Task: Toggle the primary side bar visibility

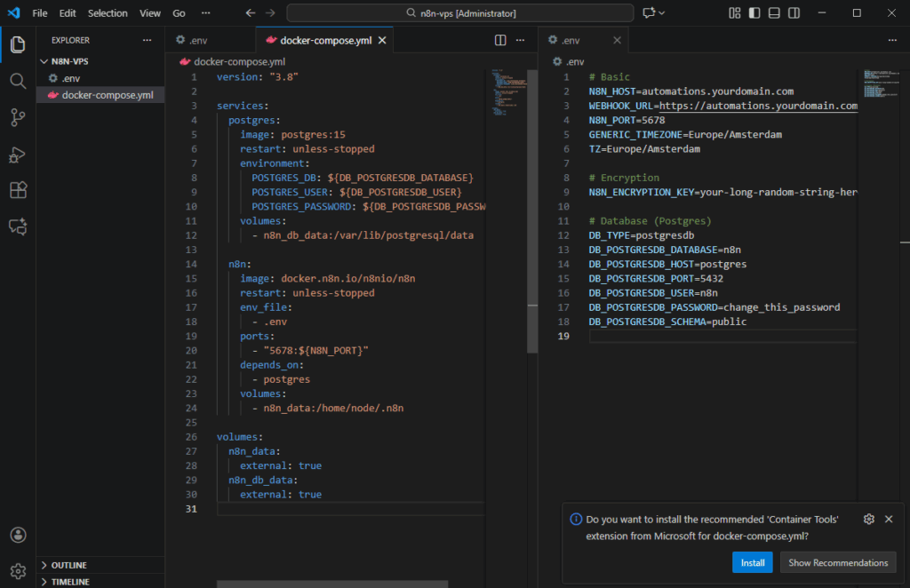Action: coord(755,12)
